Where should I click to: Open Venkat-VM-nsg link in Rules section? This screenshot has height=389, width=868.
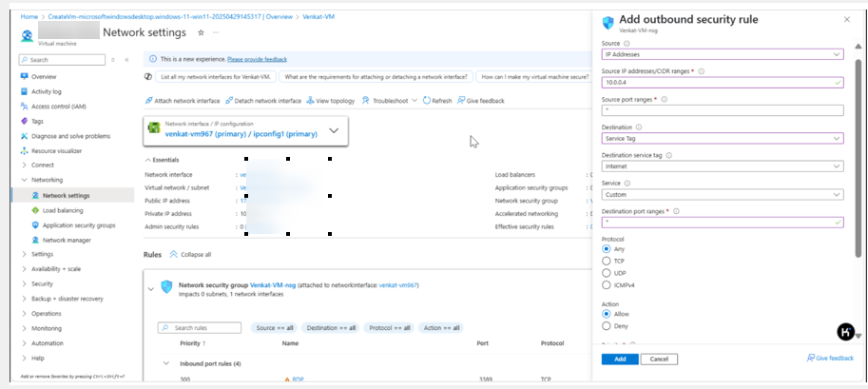pyautogui.click(x=273, y=284)
